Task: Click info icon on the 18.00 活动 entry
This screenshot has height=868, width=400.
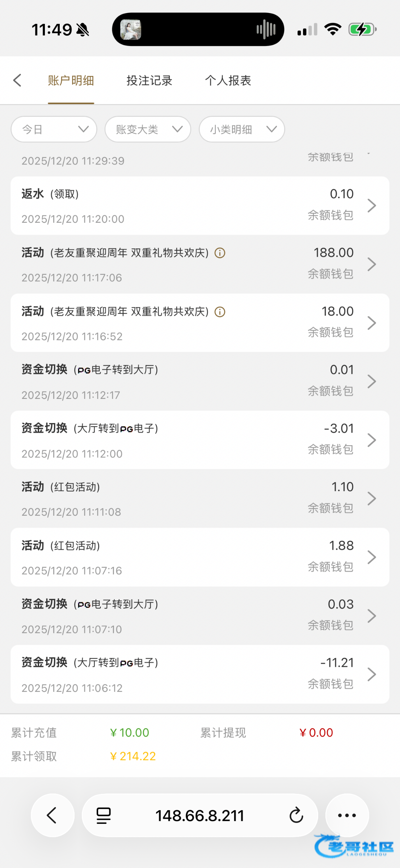Action: (220, 312)
